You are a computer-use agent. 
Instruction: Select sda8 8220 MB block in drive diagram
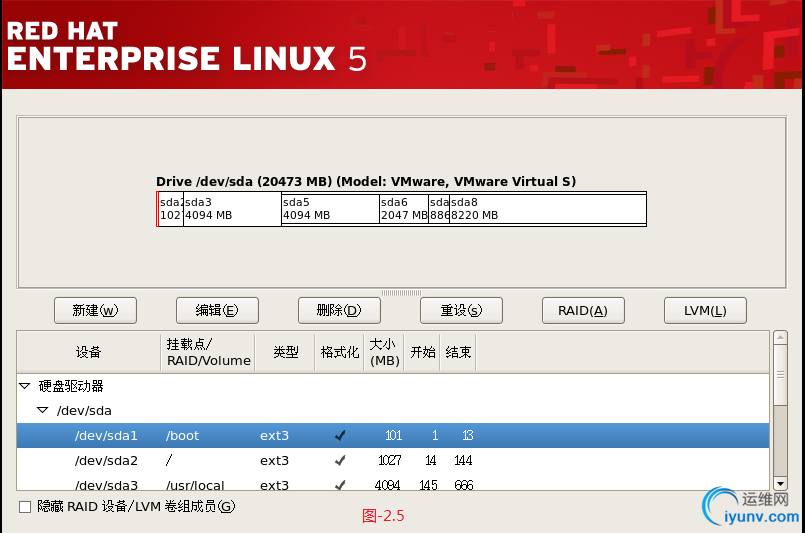tap(547, 209)
